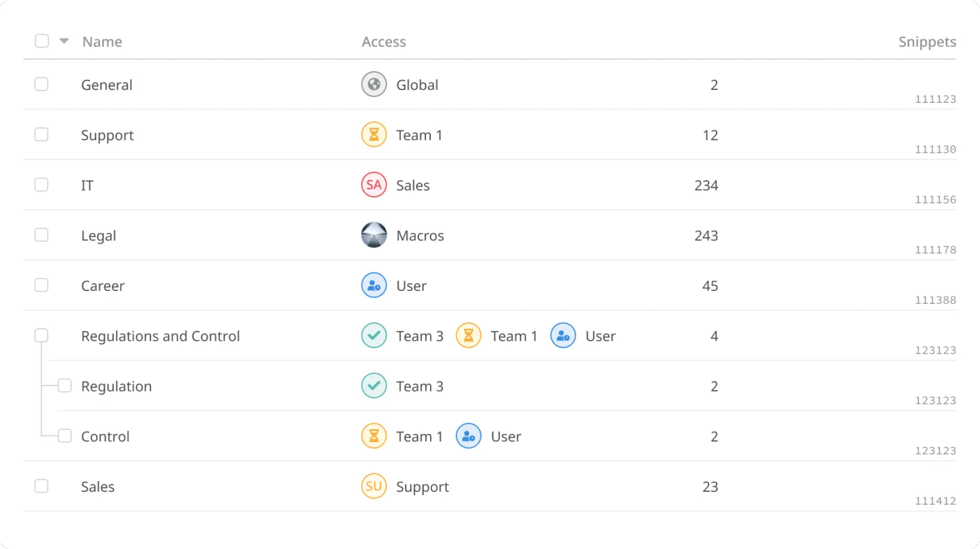Open the Regulations and Control folder
The height and width of the screenshot is (549, 980).
coord(160,336)
